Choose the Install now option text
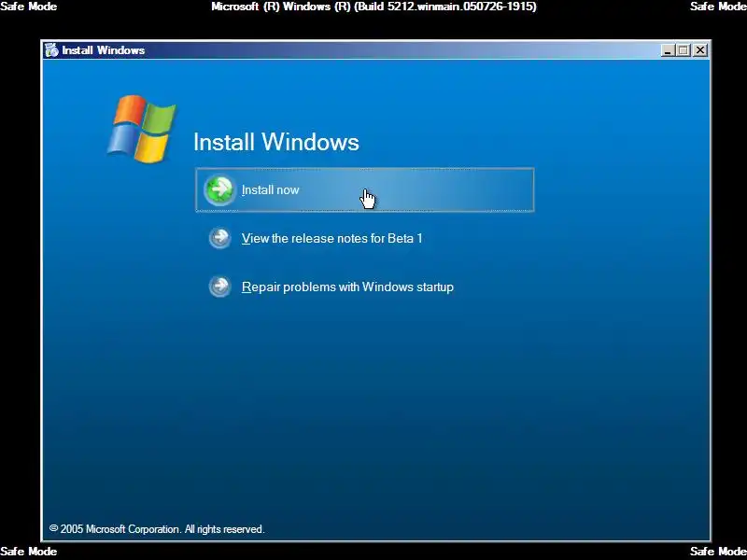The width and height of the screenshot is (747, 560). [x=270, y=190]
